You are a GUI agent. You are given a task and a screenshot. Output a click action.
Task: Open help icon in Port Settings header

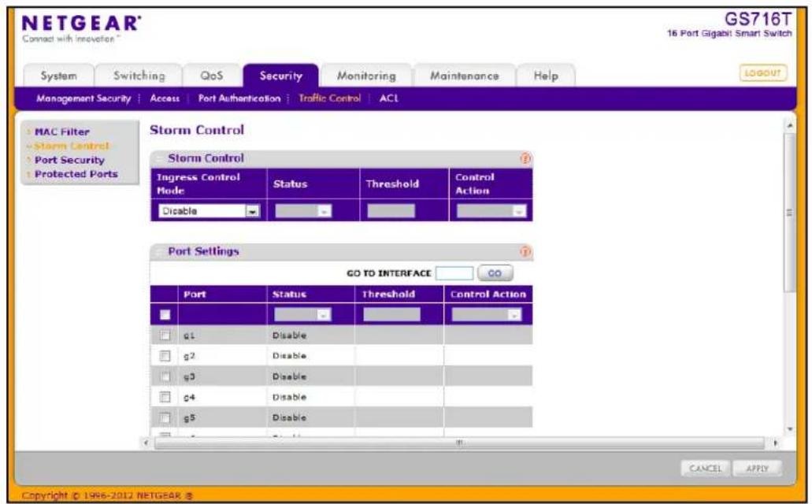[525, 252]
